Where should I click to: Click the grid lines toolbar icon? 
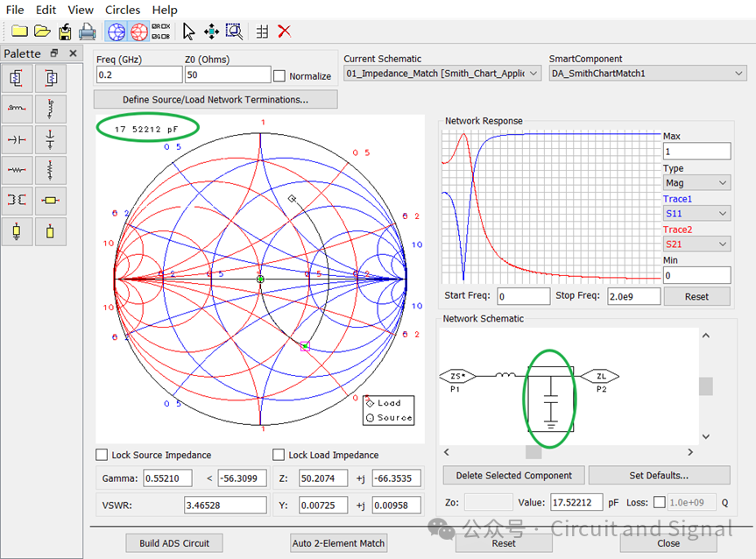[262, 32]
